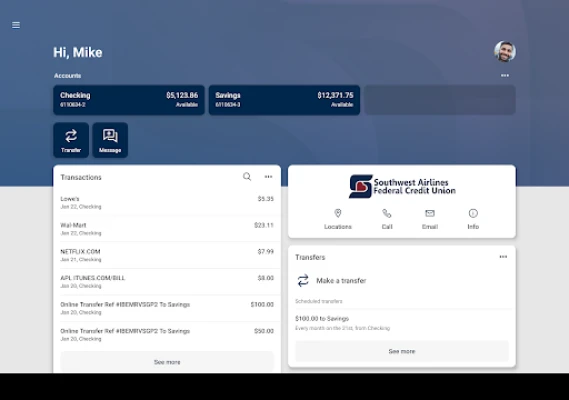Select the Savings account card
The height and width of the screenshot is (400, 569).
[x=284, y=100]
